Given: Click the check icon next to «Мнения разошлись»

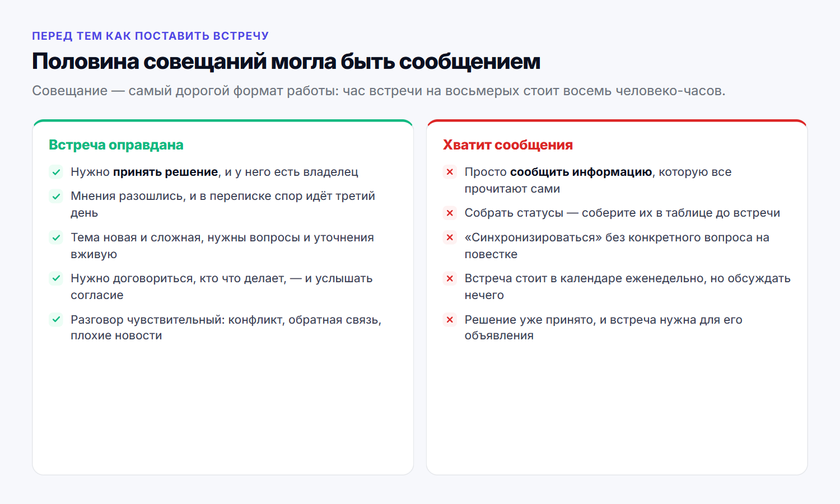Looking at the screenshot, I should (x=56, y=196).
